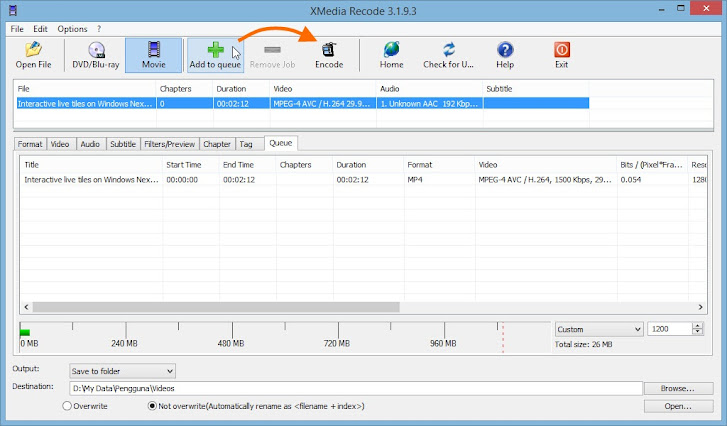Select the Queue tab
This screenshot has width=727, height=426.
281,143
